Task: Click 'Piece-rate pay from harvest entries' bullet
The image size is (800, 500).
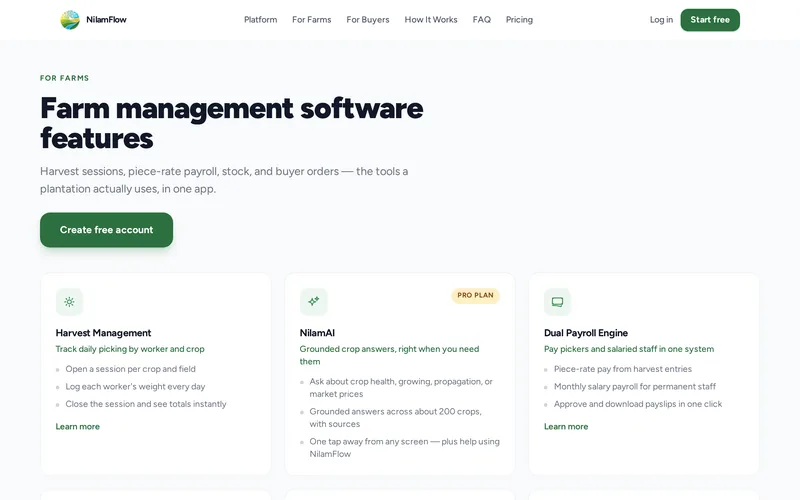Action: [622, 369]
